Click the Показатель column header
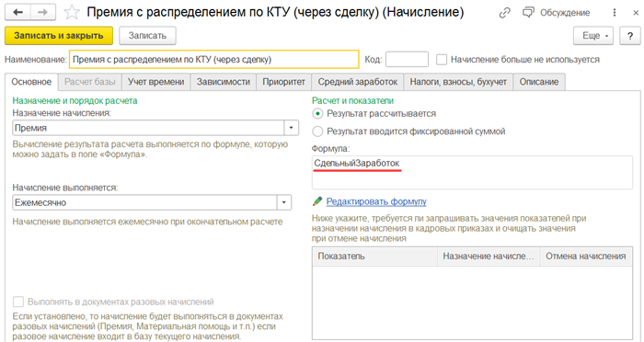This screenshot has width=644, height=342. click(374, 256)
